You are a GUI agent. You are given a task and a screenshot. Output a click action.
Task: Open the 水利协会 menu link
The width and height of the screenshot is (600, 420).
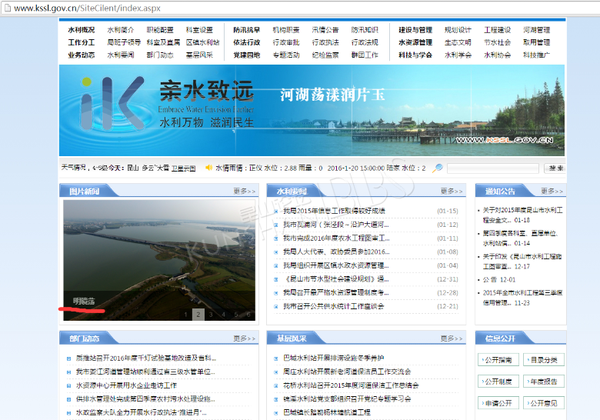(x=497, y=55)
